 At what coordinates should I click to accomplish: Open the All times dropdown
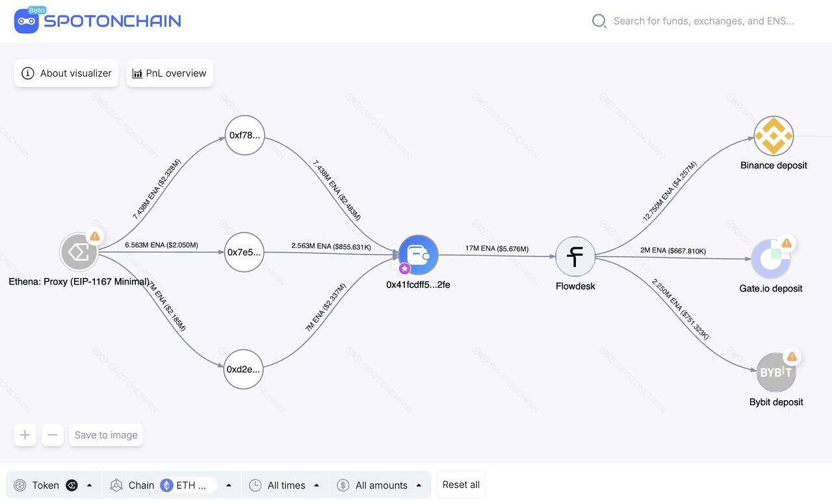pos(285,485)
